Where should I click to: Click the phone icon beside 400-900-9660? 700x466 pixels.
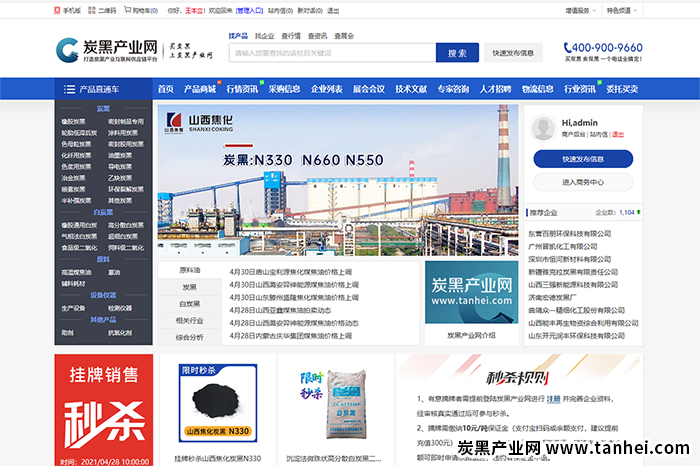tap(567, 47)
